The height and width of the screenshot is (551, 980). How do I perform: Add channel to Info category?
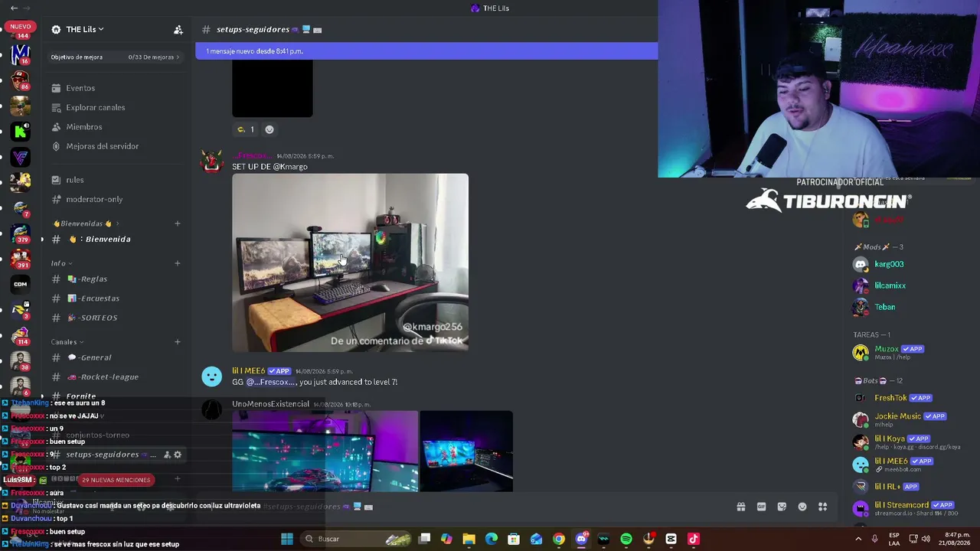(178, 263)
